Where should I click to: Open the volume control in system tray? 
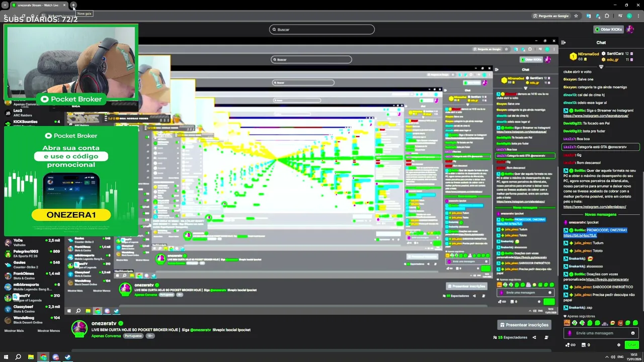(613, 357)
